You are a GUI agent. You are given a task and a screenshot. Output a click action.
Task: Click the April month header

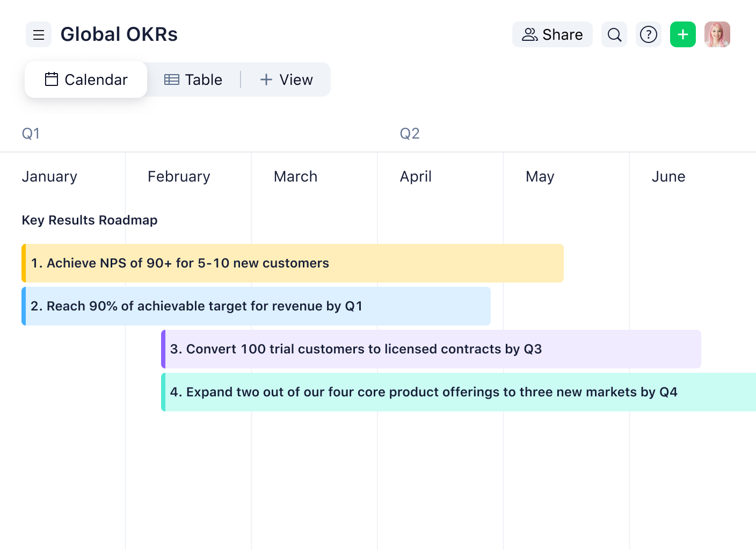(x=416, y=177)
